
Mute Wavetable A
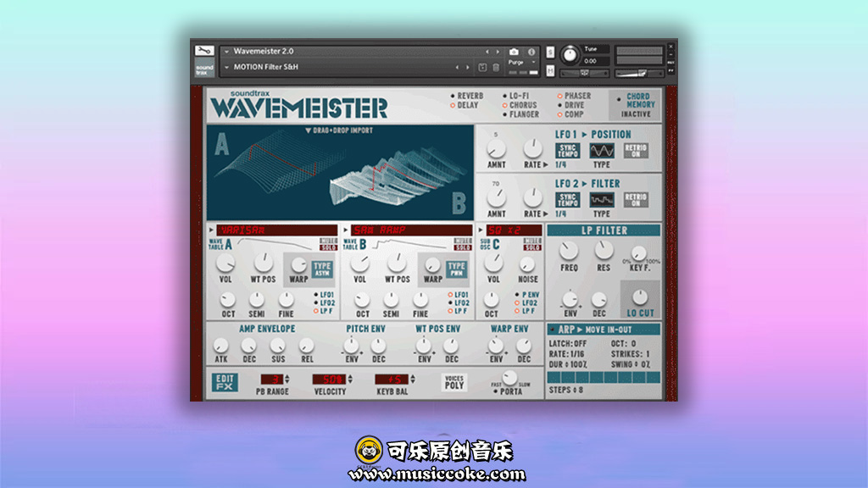click(x=328, y=241)
